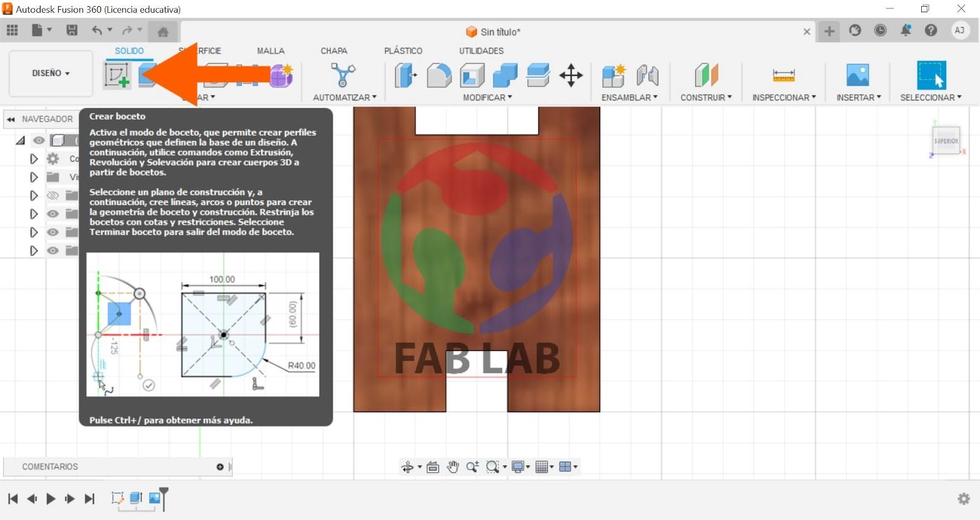Click the Undo arrow
This screenshot has width=980, height=520.
(x=97, y=30)
